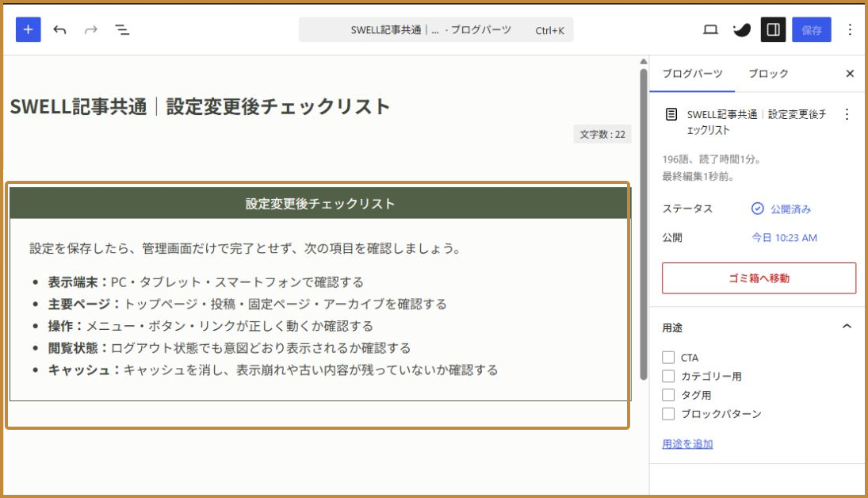Check the タグ用 checkbox
Screen dimensions: 868x498
[x=668, y=395]
